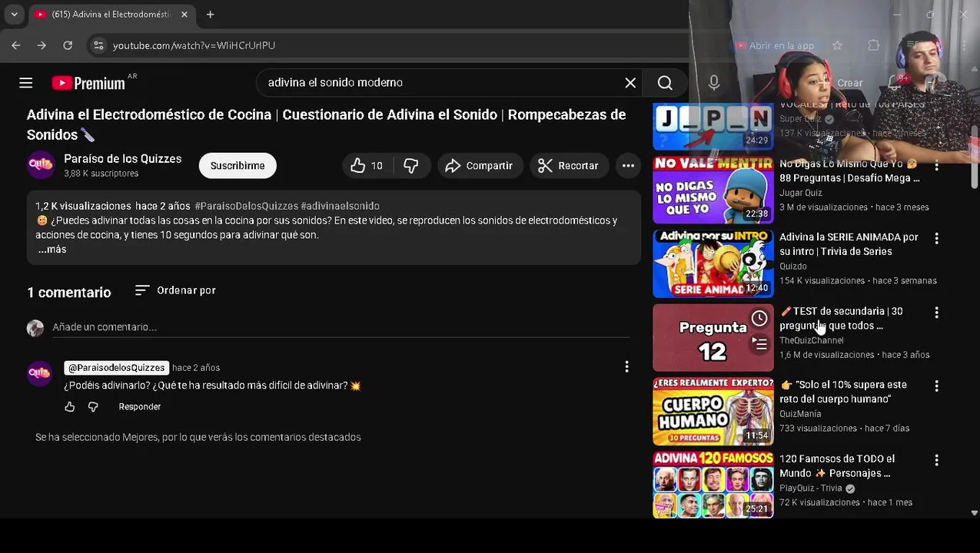Expand the description with ...más
Viewport: 980px width, 553px height.
52,250
